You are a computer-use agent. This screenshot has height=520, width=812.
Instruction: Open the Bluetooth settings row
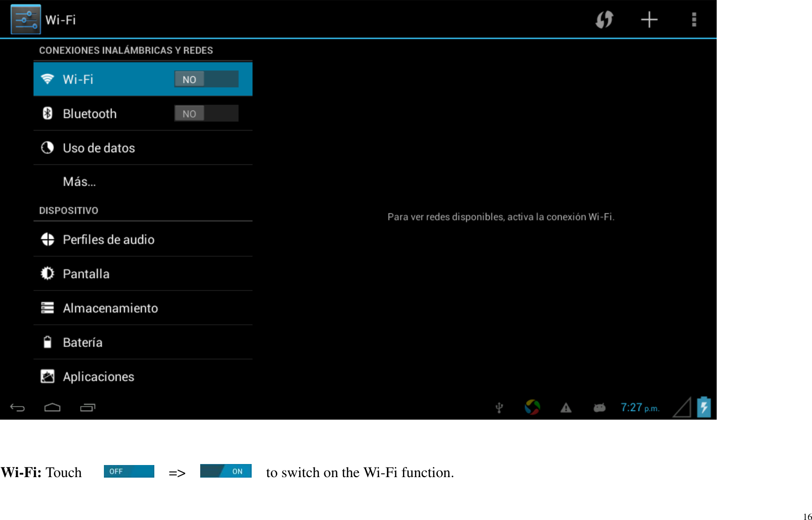143,113
